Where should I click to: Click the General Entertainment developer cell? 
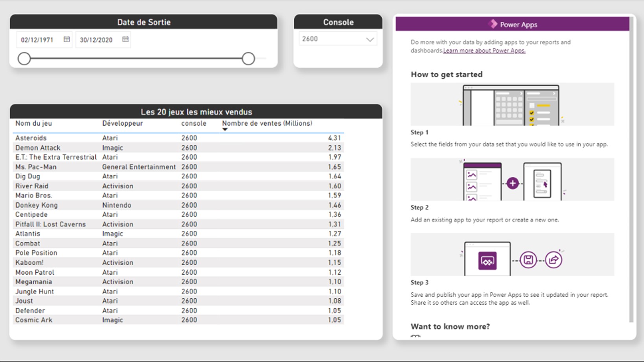139,167
